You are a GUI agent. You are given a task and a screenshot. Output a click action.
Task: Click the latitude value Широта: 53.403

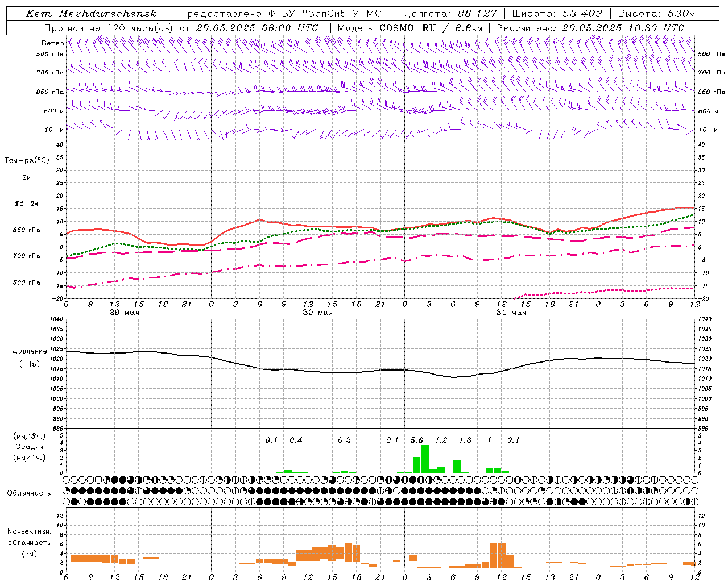point(557,14)
